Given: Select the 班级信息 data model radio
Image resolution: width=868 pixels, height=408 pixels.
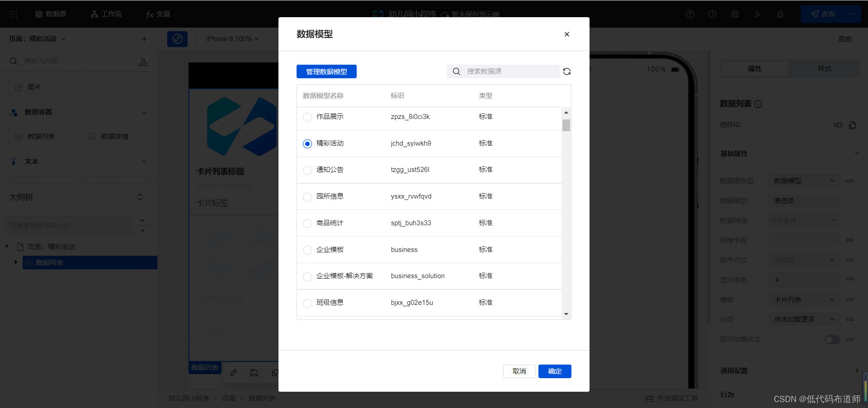Looking at the screenshot, I should (307, 303).
